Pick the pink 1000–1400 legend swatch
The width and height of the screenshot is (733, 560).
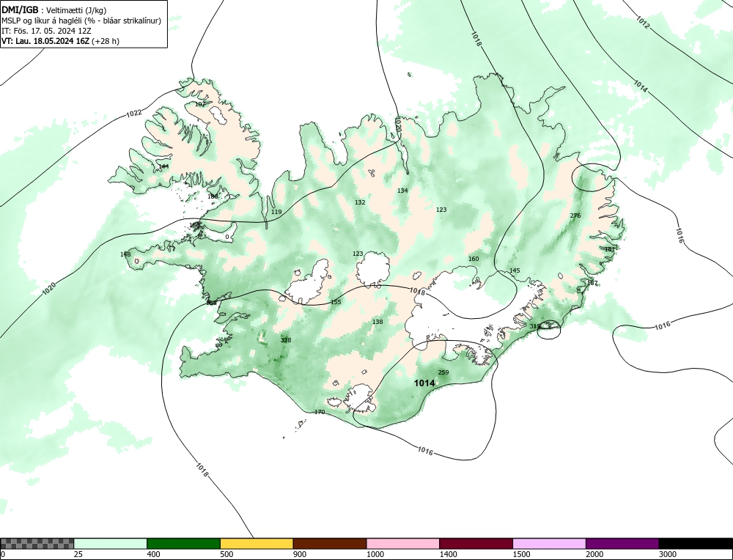click(403, 543)
